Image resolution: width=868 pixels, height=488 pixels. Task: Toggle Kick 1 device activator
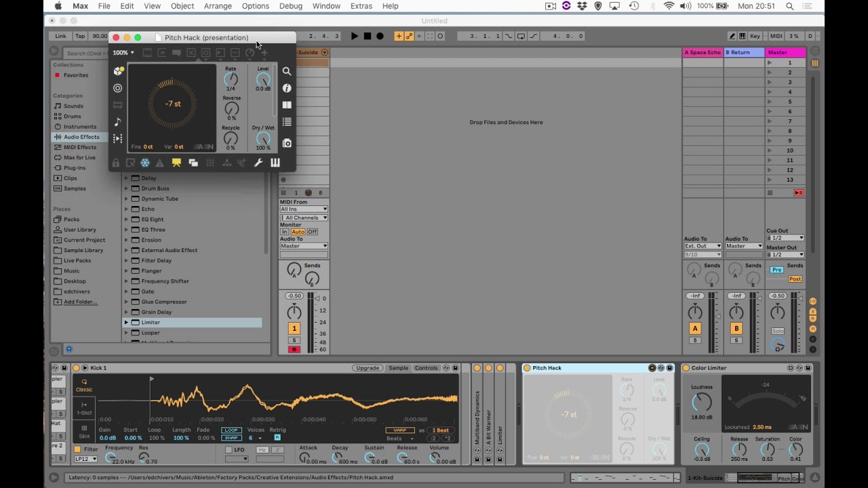click(76, 368)
